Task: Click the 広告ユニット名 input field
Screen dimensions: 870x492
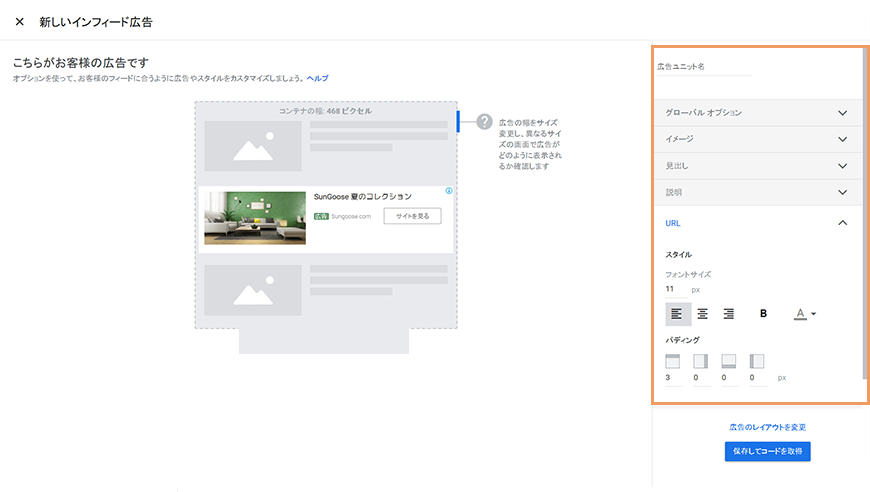Action: (704, 67)
